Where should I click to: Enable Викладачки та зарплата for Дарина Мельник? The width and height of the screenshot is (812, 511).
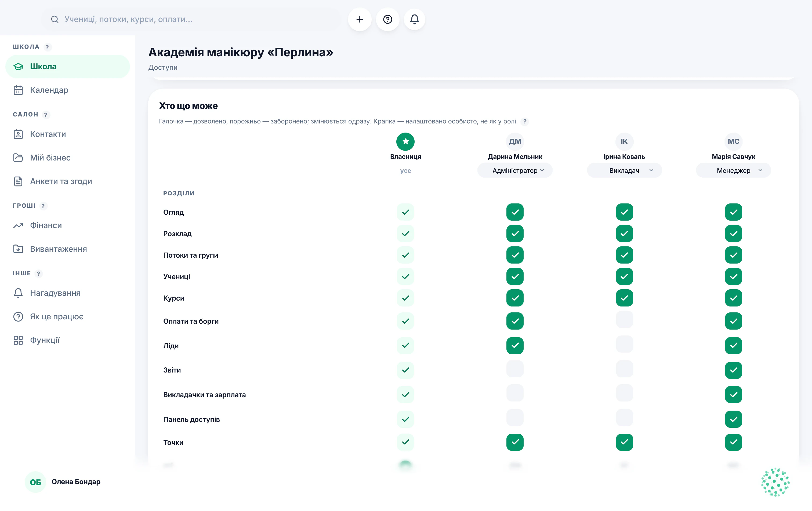point(515,393)
